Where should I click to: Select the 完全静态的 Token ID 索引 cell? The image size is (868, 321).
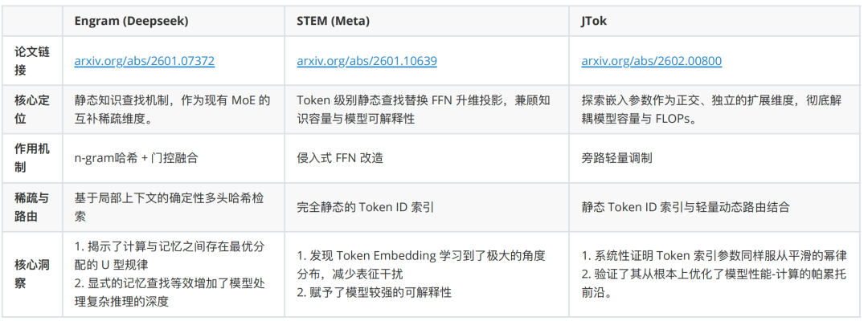coord(366,206)
